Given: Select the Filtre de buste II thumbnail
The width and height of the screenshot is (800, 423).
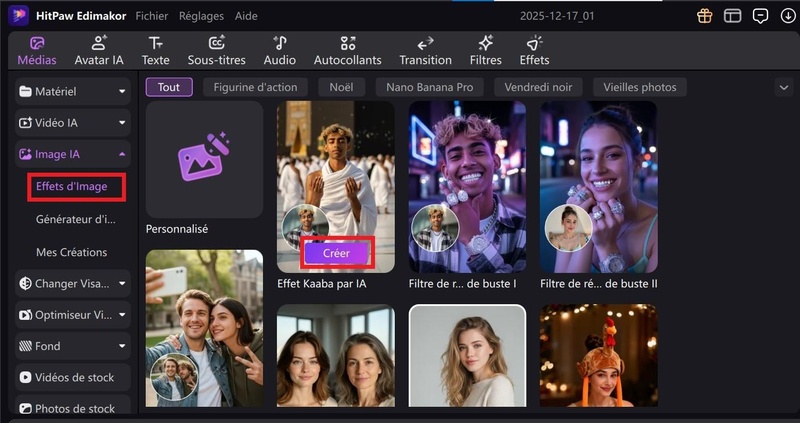Looking at the screenshot, I should coord(599,187).
